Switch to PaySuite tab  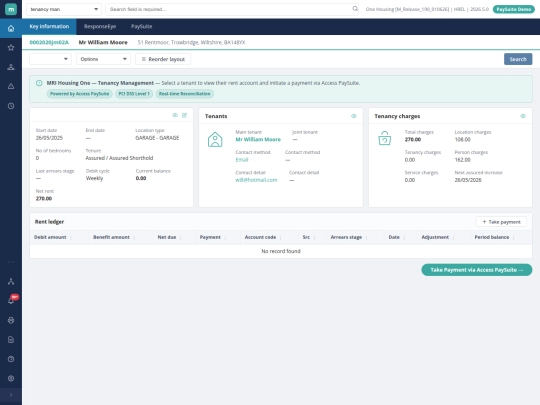coord(142,27)
